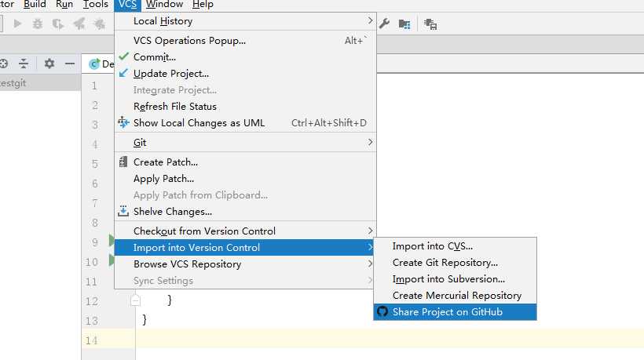Viewport: 644px width, 360px height.
Task: Expand Browse VCS Repository submenu
Action: pos(244,264)
